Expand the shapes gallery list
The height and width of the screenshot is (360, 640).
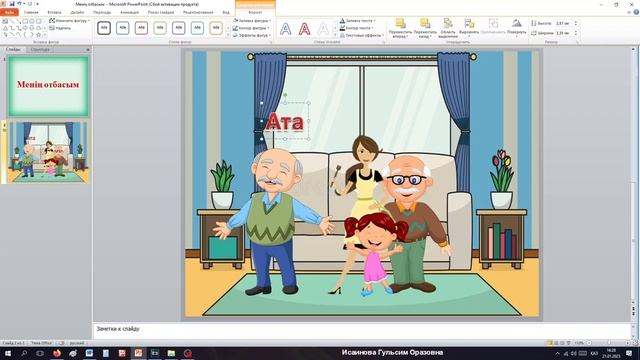pyautogui.click(x=45, y=35)
